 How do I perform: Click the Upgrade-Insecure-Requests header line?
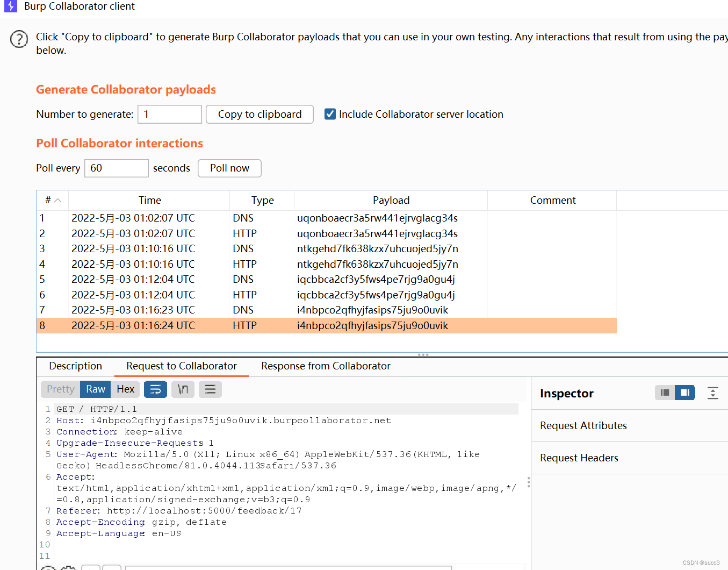tap(135, 443)
